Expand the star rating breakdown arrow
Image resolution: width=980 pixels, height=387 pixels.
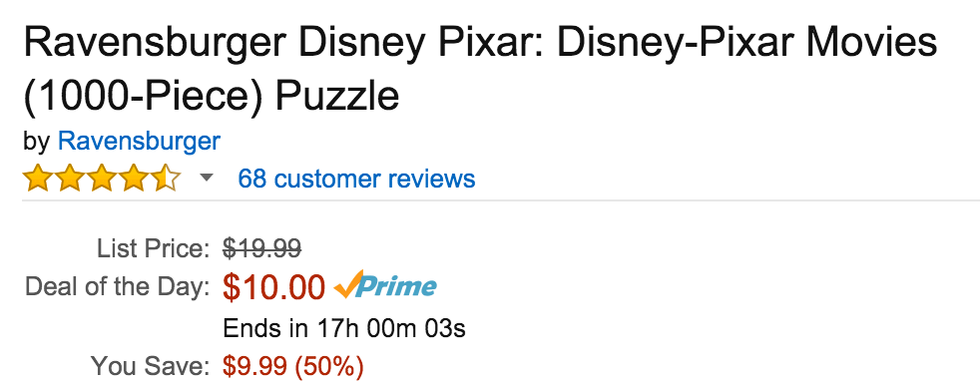pos(207,179)
